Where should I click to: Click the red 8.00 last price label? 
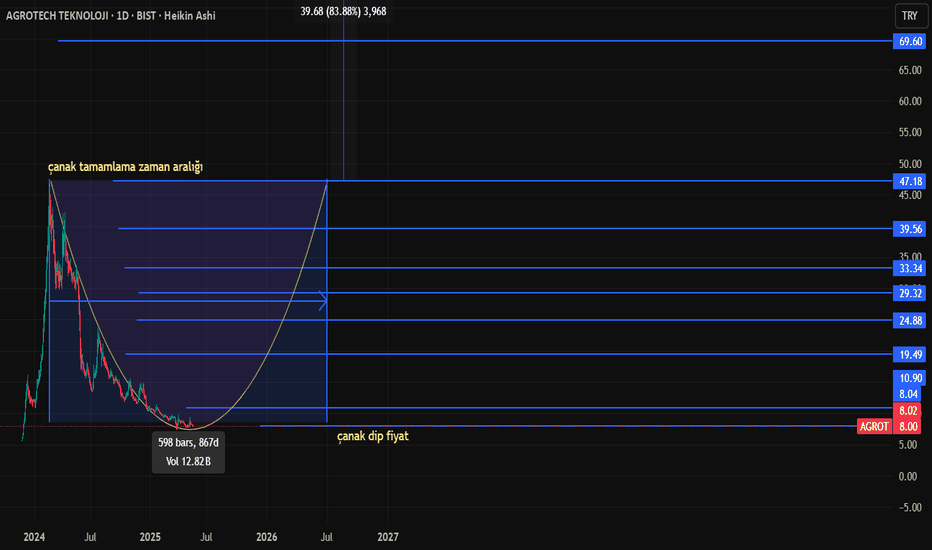[x=908, y=426]
